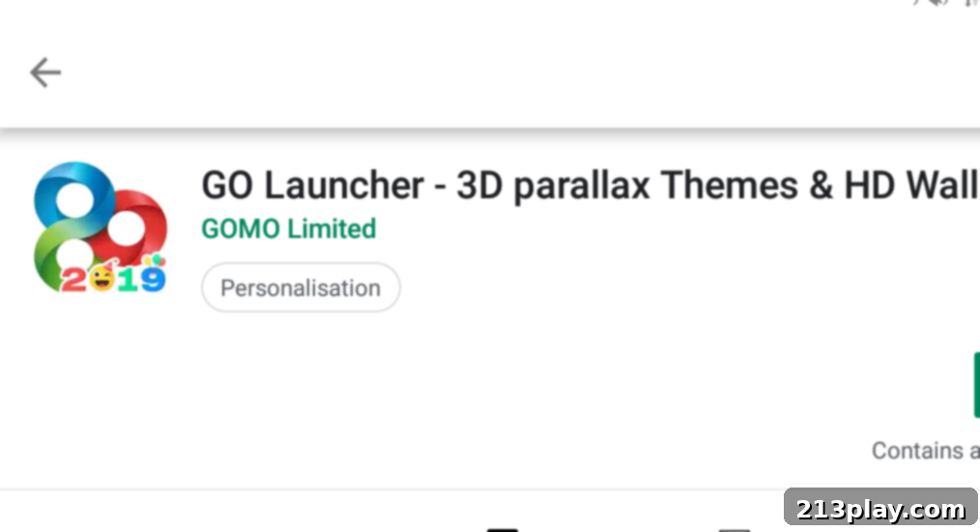Click the "Contains a" label under Install
The width and height of the screenshot is (980, 532).
pos(924,451)
